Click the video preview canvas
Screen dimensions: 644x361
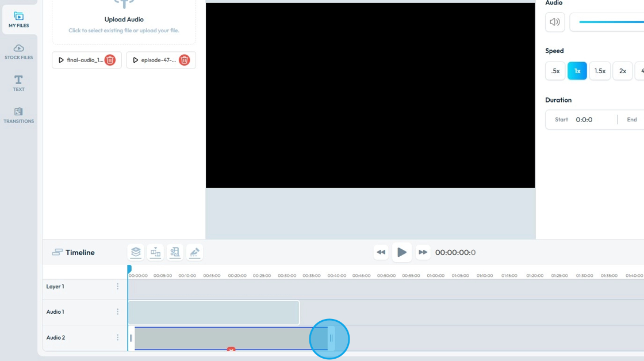tap(370, 96)
